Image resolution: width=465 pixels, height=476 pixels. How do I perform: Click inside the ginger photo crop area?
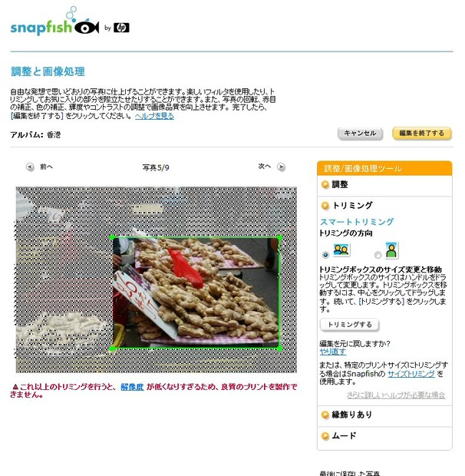pos(196,293)
